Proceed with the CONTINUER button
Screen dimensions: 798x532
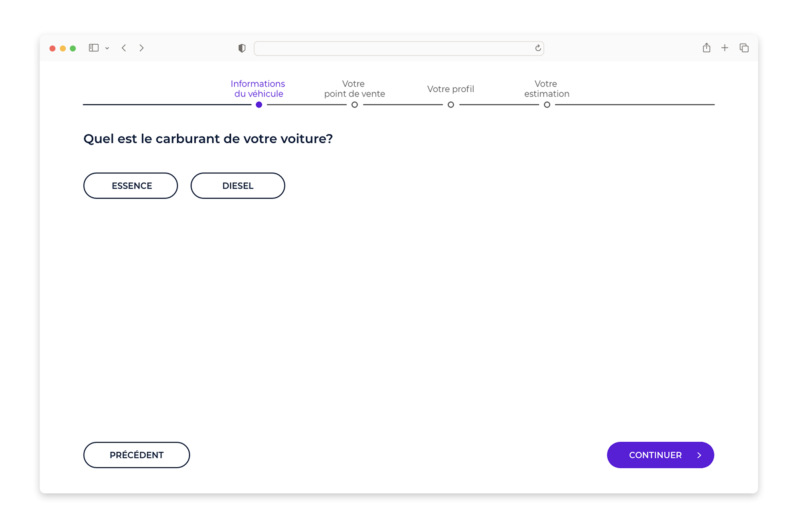click(x=660, y=455)
